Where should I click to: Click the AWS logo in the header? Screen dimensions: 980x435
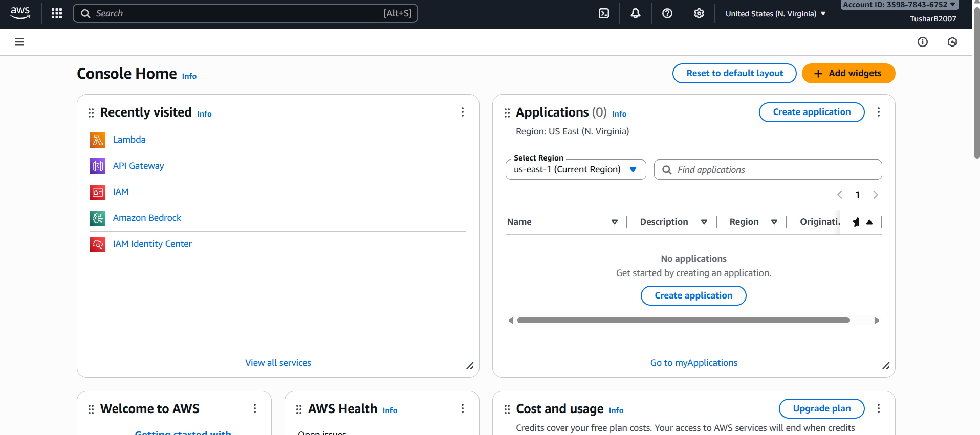tap(20, 13)
